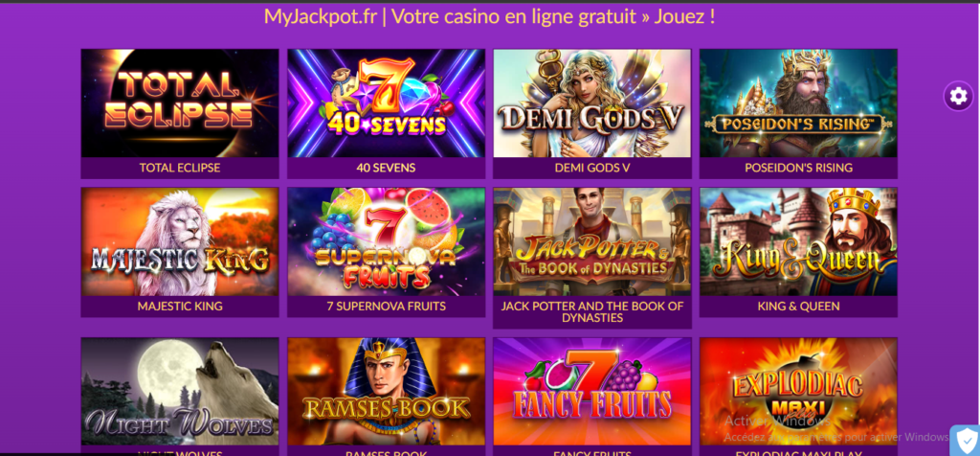Click the 40 SEVENS caption text
This screenshot has width=980, height=456.
coord(387,168)
